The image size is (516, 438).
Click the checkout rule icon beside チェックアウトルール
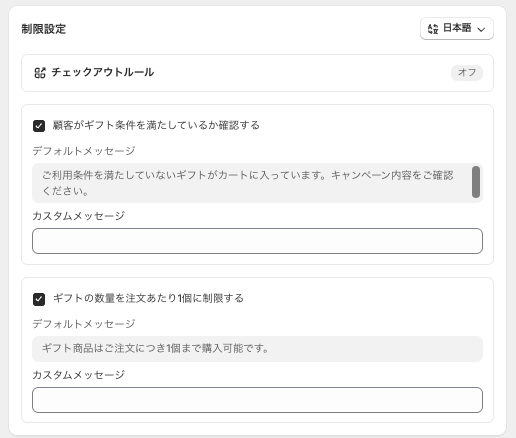[40, 73]
